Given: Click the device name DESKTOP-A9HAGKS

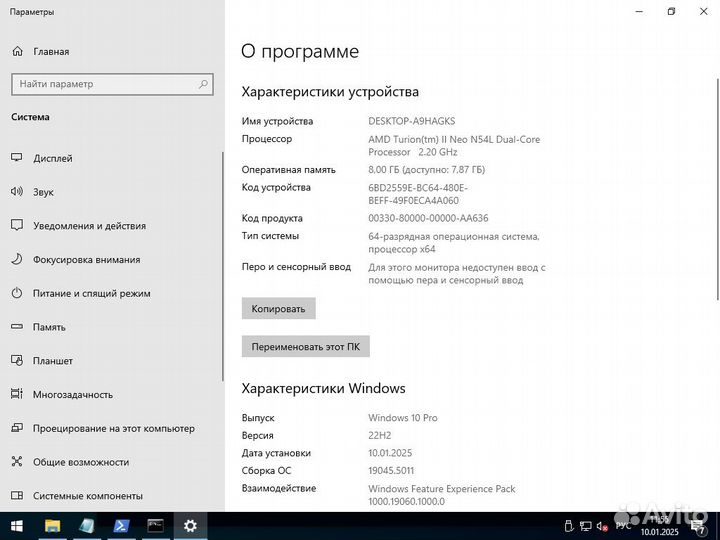Looking at the screenshot, I should (411, 121).
